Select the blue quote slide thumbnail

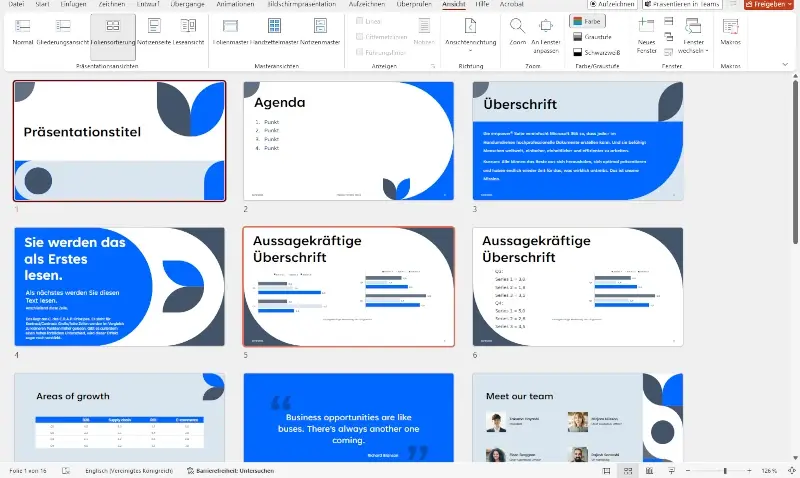349,420
